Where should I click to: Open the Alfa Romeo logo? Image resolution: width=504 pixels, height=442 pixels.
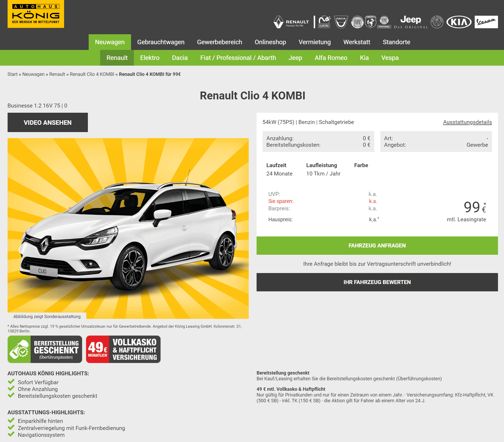click(x=437, y=22)
